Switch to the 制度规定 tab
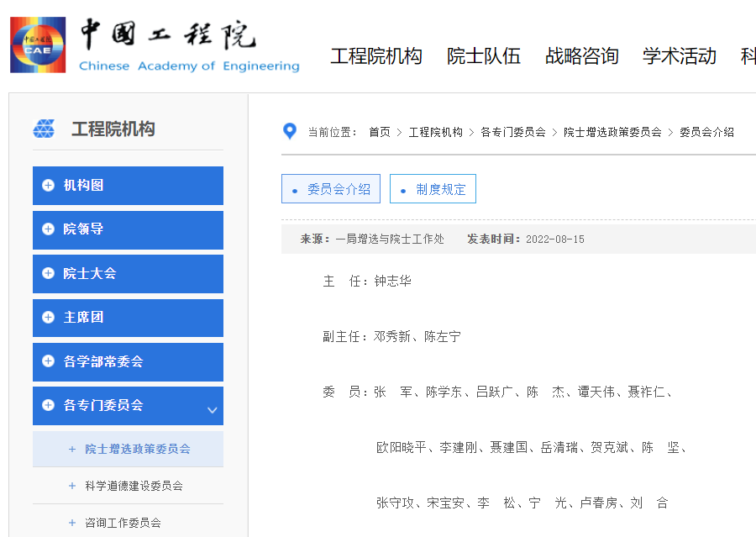 (433, 188)
